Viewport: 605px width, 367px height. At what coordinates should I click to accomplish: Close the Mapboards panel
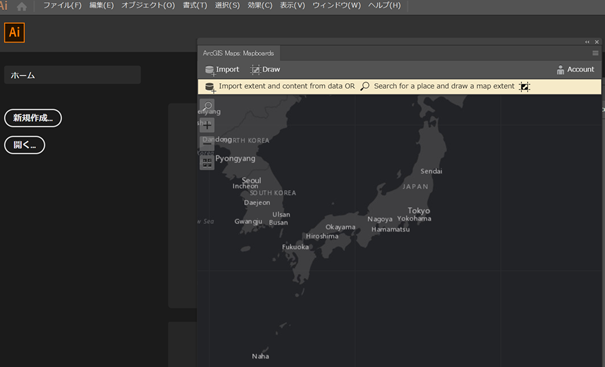[597, 42]
